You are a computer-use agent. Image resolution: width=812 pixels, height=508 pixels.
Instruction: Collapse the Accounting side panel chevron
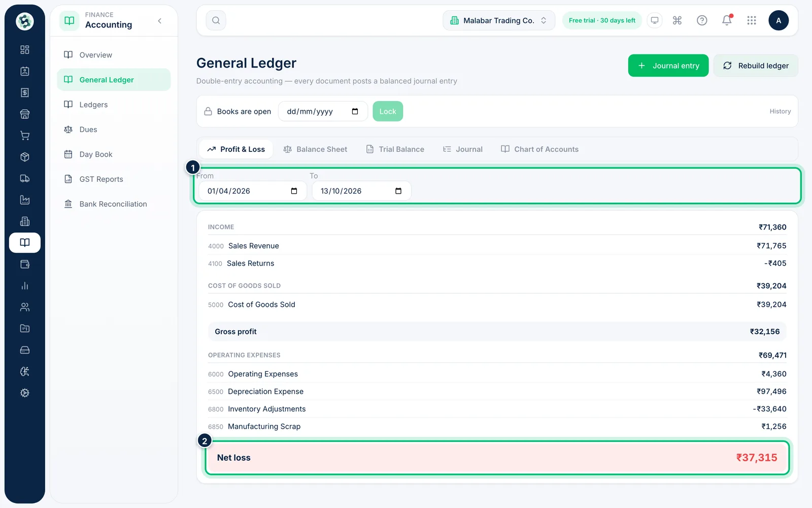click(x=160, y=21)
